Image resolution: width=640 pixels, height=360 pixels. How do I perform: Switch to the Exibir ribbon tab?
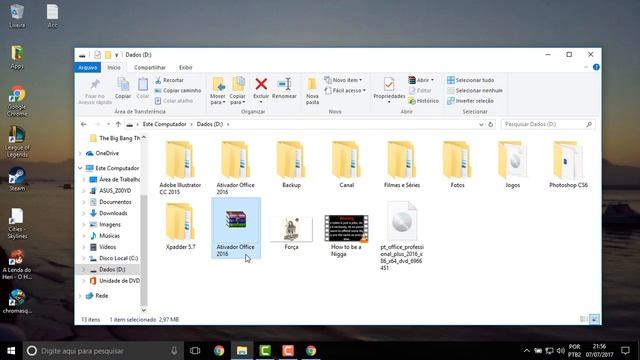pos(185,67)
